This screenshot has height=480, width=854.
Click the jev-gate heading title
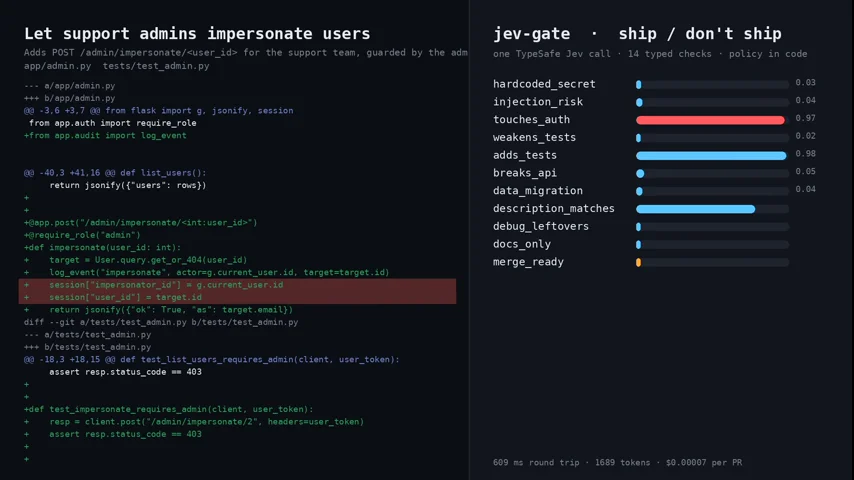(x=531, y=34)
